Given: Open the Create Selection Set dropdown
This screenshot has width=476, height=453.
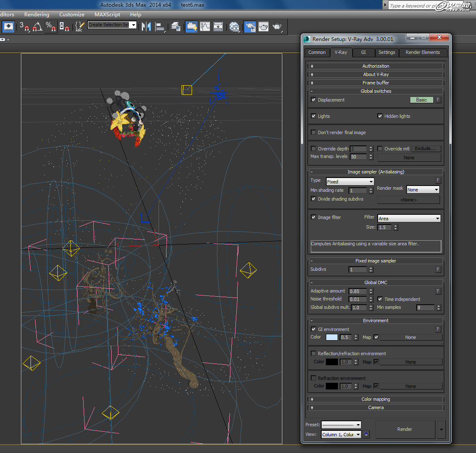Looking at the screenshot, I should pyautogui.click(x=133, y=25).
